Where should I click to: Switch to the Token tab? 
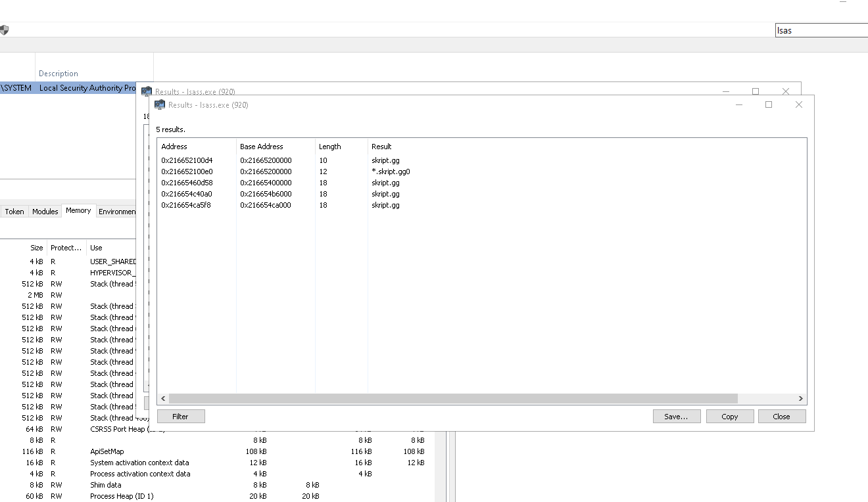coord(14,212)
